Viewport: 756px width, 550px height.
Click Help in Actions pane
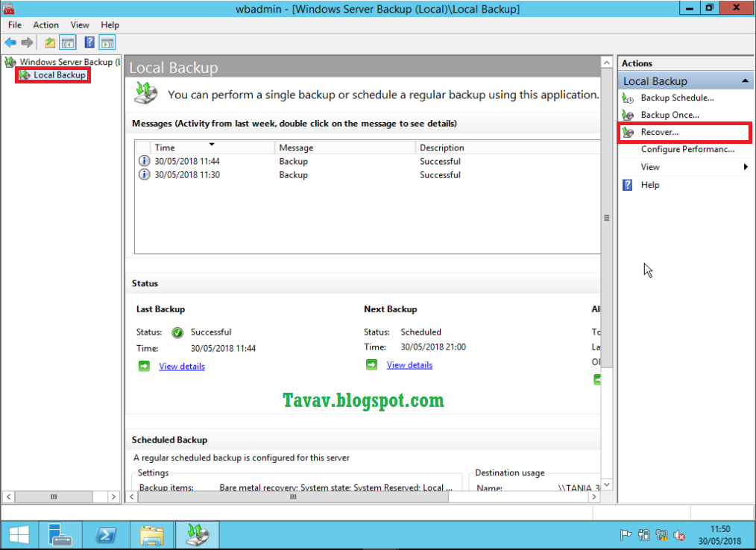coord(649,185)
